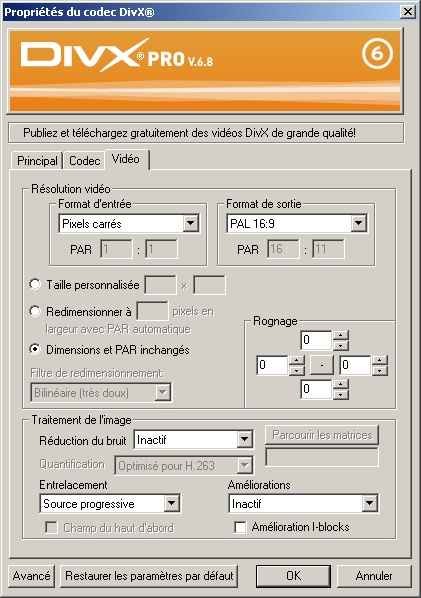Increase the left crop value
The width and height of the screenshot is (421, 598).
297,360
